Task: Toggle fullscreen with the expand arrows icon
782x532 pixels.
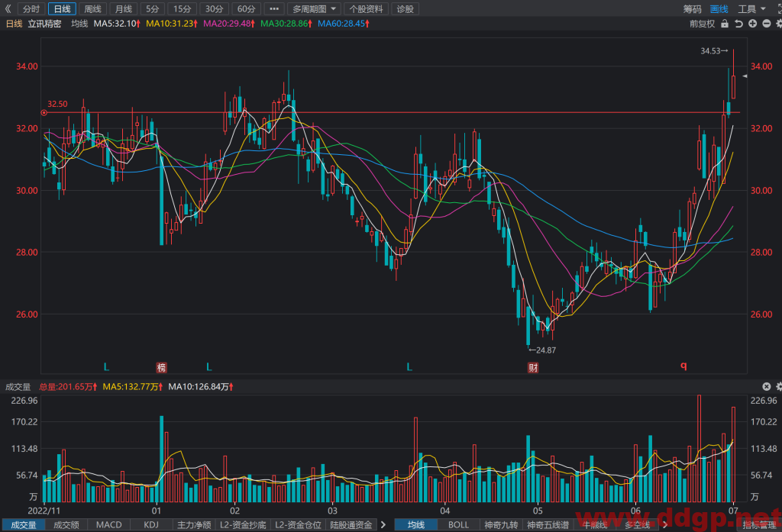Action: [x=779, y=9]
